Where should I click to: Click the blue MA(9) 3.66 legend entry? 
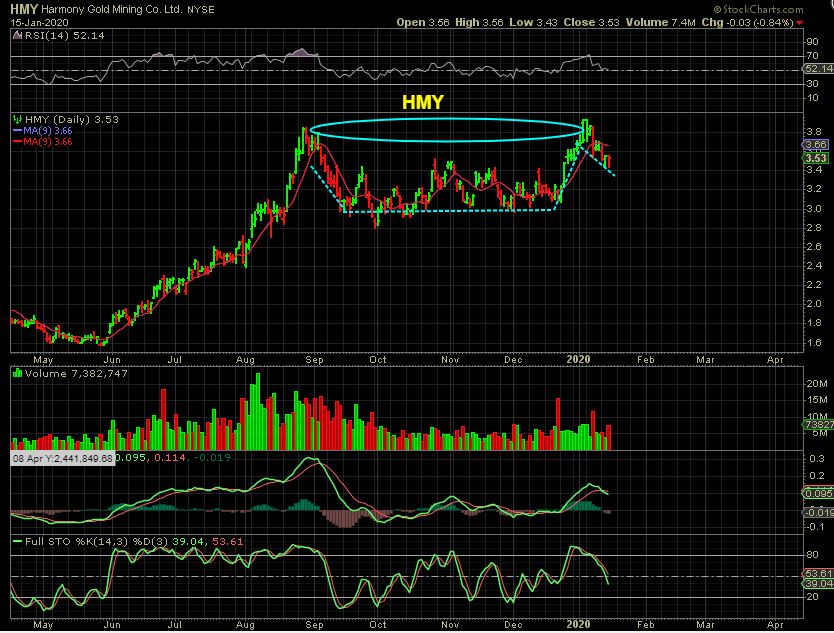(43, 131)
